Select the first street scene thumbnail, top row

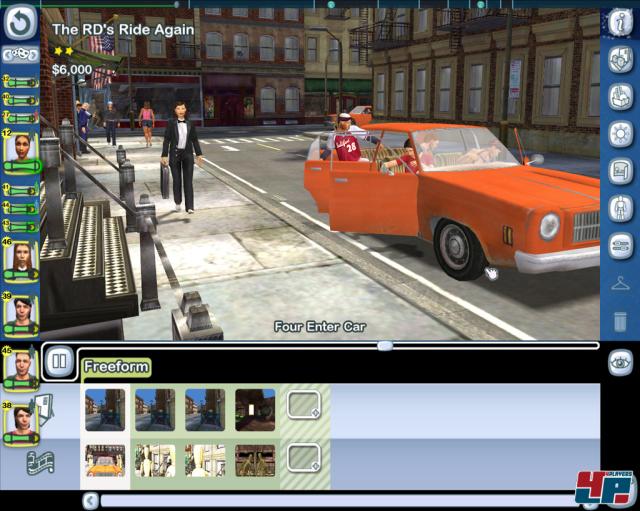[x=105, y=410]
